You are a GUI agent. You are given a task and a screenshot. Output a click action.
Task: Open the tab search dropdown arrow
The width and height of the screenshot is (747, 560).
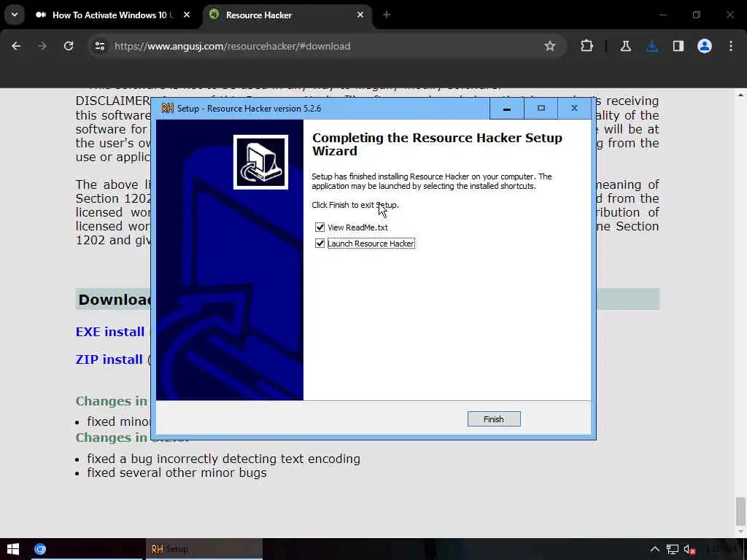15,15
